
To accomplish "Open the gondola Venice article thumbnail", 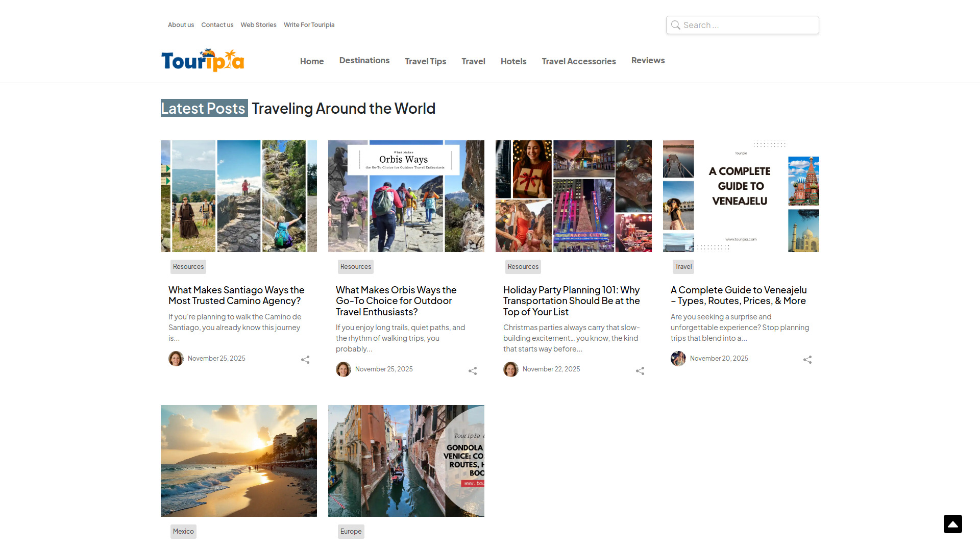I will (x=406, y=460).
